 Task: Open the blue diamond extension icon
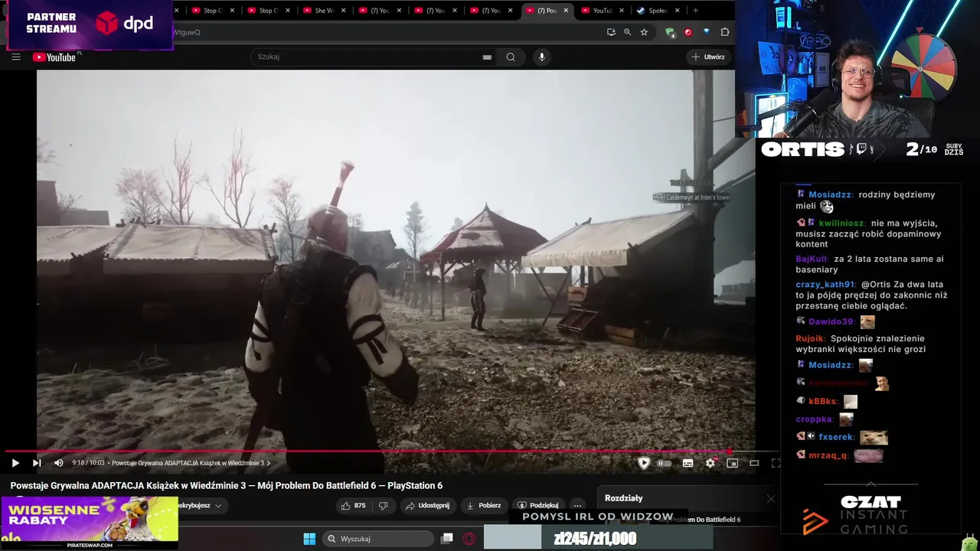(x=706, y=32)
